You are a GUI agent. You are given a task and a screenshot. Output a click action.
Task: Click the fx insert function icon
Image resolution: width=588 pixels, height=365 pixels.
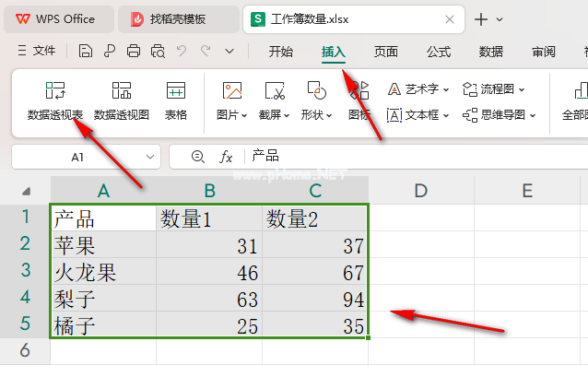[x=226, y=157]
